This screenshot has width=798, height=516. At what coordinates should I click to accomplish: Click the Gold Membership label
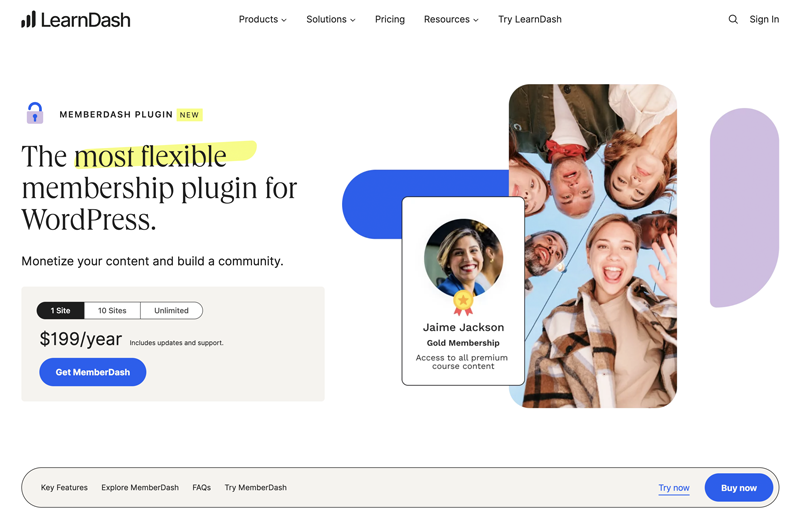coord(463,343)
